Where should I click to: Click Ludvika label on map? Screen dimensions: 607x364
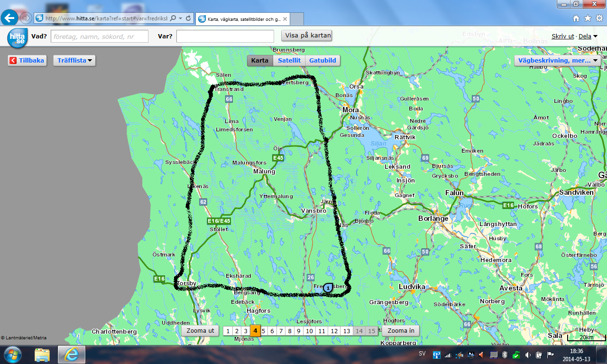pyautogui.click(x=412, y=287)
